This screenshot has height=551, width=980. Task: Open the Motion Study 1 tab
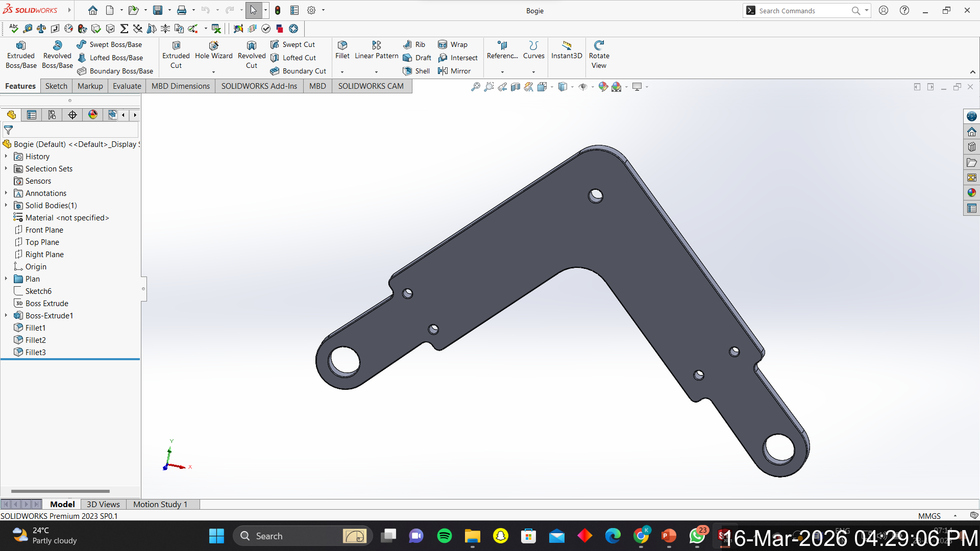coord(160,504)
